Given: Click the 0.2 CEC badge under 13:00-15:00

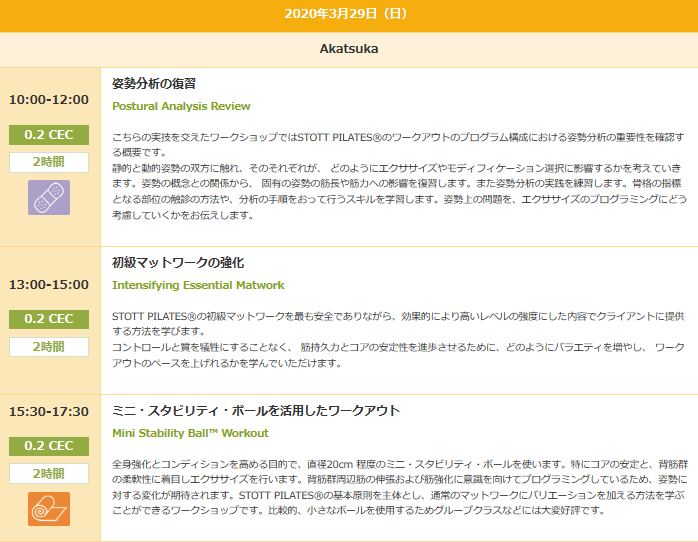Looking at the screenshot, I should [x=49, y=319].
